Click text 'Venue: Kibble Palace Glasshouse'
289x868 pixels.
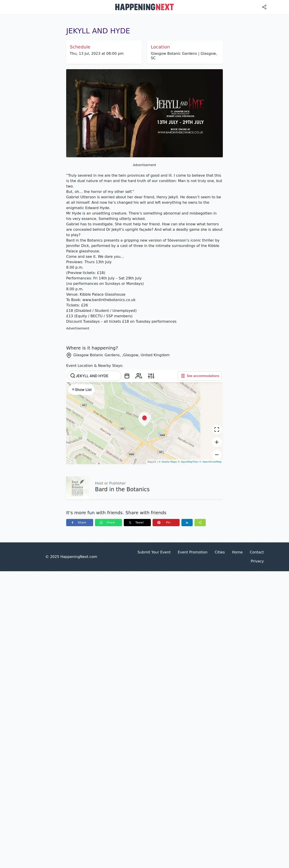click(x=96, y=295)
